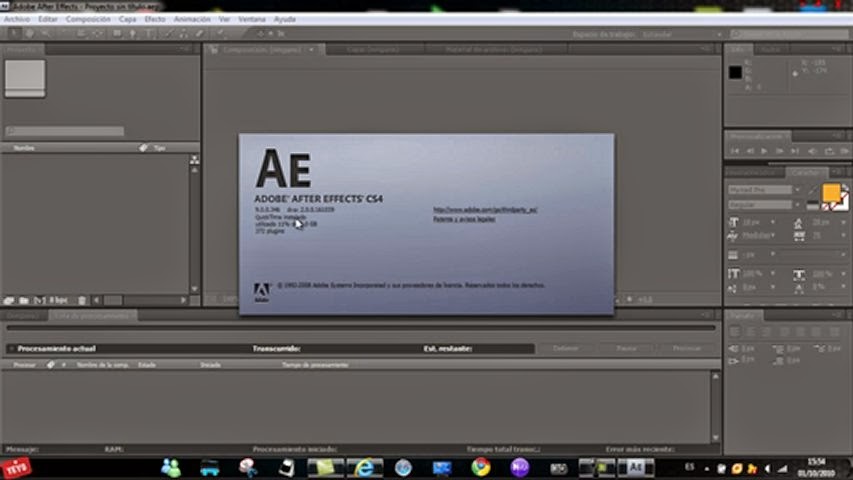Open Google Chrome from the taskbar
853x480 pixels.
(x=480, y=467)
